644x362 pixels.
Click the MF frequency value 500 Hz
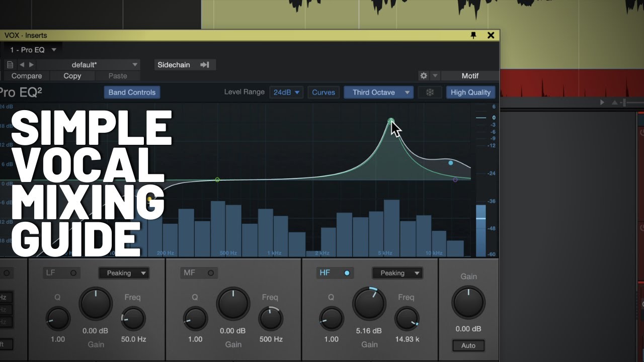pos(271,339)
